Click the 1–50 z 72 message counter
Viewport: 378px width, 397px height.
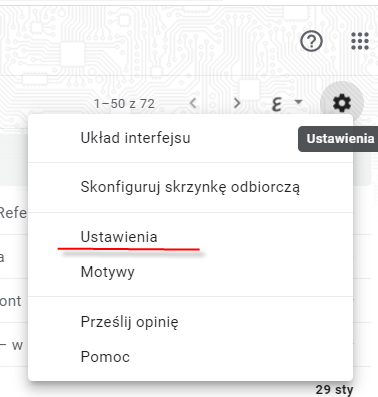tap(124, 104)
